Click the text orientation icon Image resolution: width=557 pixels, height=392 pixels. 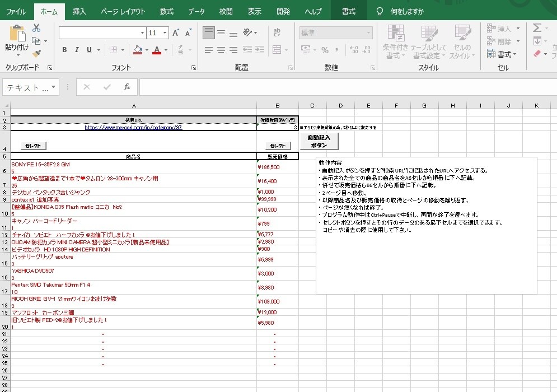coord(247,32)
